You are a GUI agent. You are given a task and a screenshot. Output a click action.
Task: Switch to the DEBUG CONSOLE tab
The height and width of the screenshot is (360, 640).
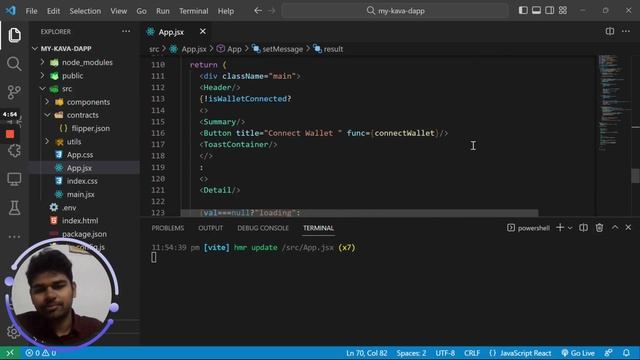point(263,228)
